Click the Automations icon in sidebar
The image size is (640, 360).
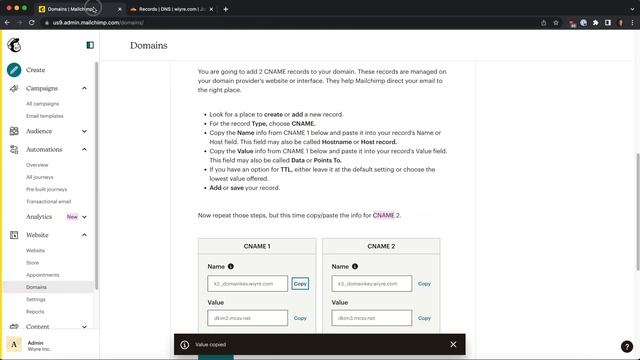(x=14, y=149)
